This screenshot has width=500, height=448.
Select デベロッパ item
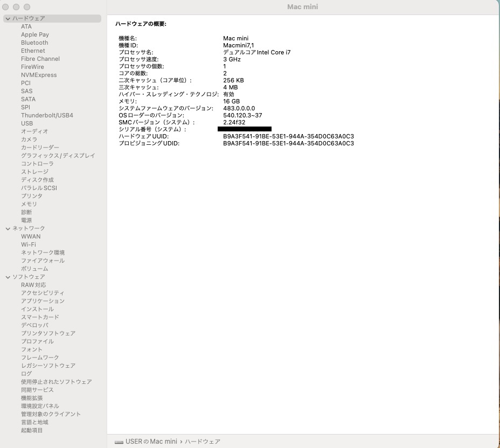click(34, 325)
